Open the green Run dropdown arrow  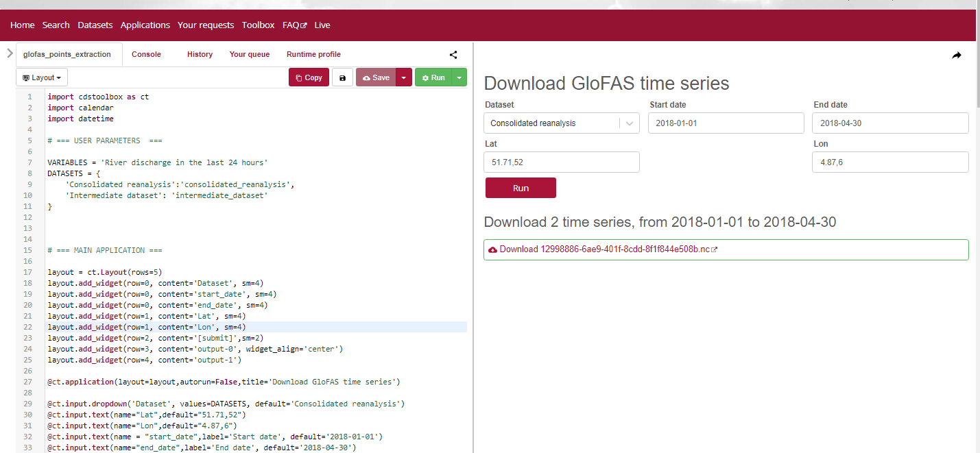pyautogui.click(x=459, y=77)
